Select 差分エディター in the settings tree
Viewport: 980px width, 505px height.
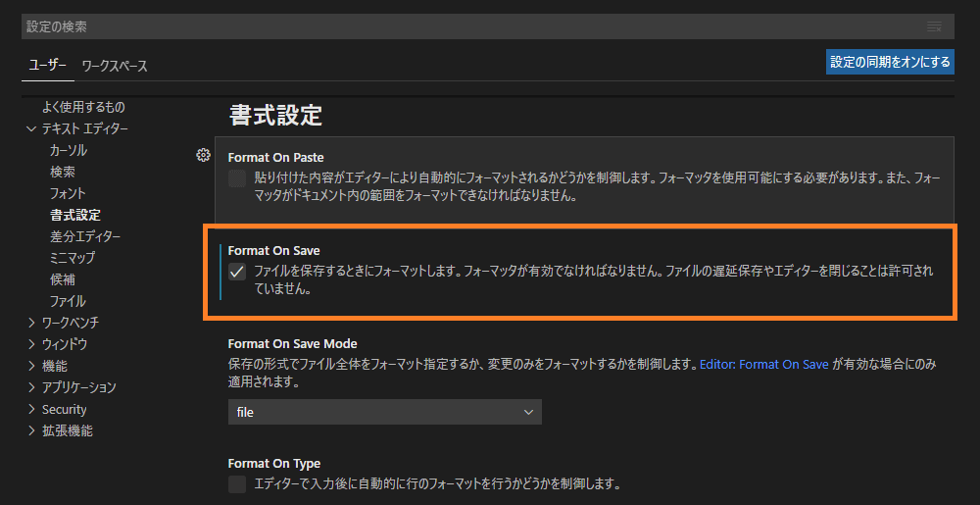[x=85, y=236]
